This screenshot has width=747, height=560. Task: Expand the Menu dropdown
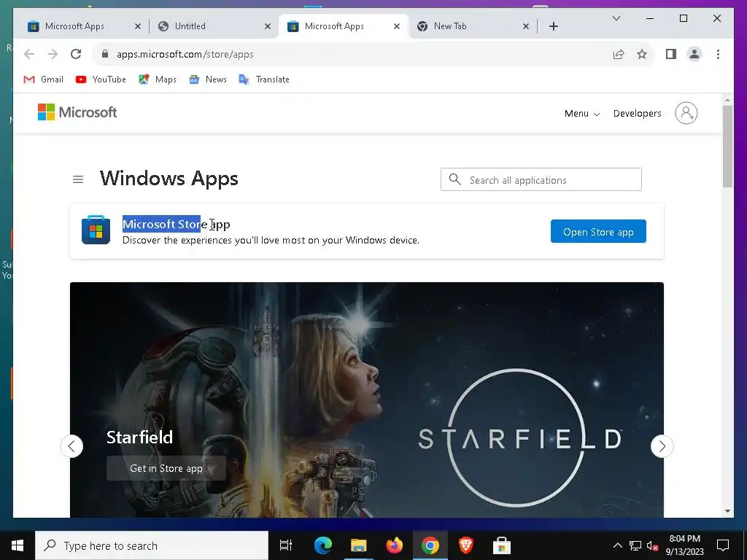581,114
